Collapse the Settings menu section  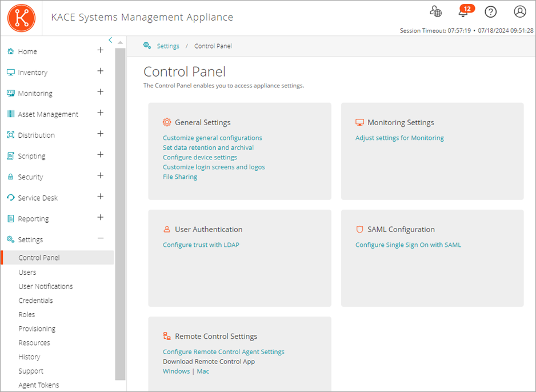(101, 239)
